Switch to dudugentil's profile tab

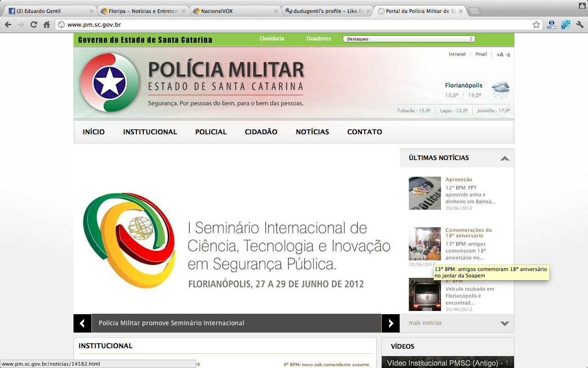pos(328,11)
